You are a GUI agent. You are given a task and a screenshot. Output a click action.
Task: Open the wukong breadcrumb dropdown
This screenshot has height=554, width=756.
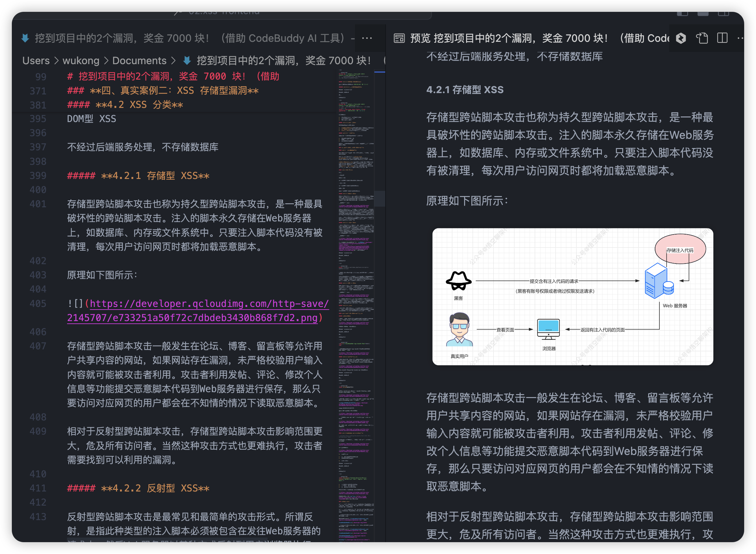click(81, 60)
